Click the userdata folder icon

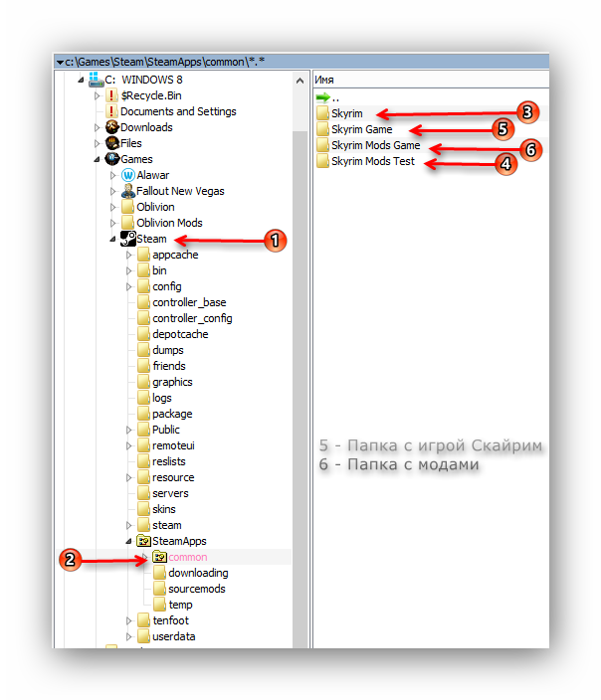(143, 636)
